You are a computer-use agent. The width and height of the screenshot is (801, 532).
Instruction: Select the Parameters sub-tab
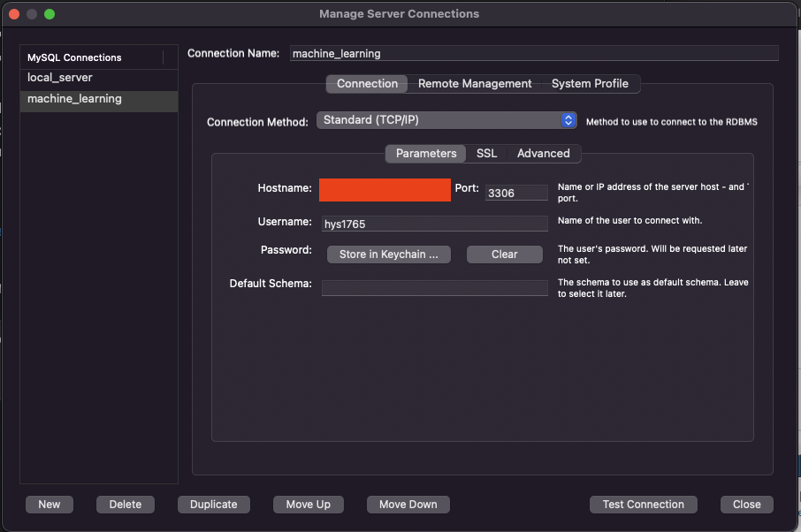coord(426,154)
